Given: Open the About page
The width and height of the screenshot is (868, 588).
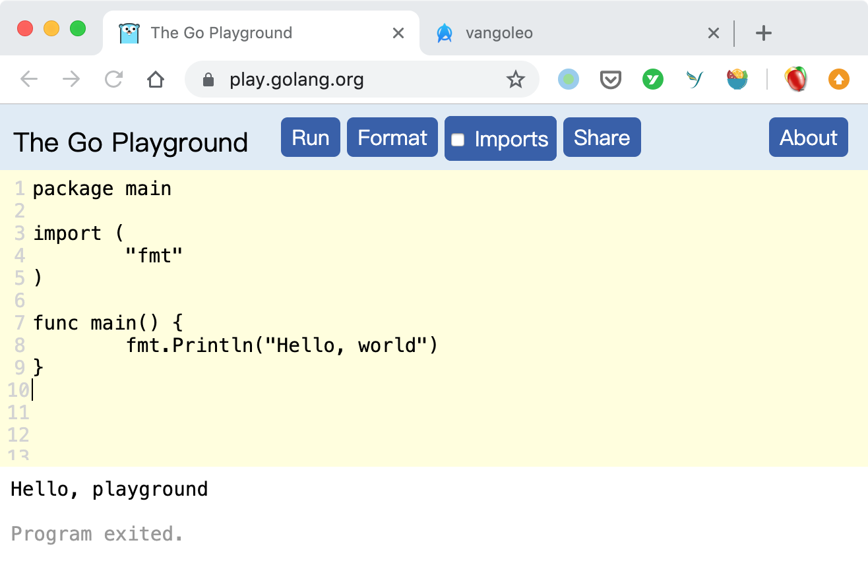Looking at the screenshot, I should [808, 137].
